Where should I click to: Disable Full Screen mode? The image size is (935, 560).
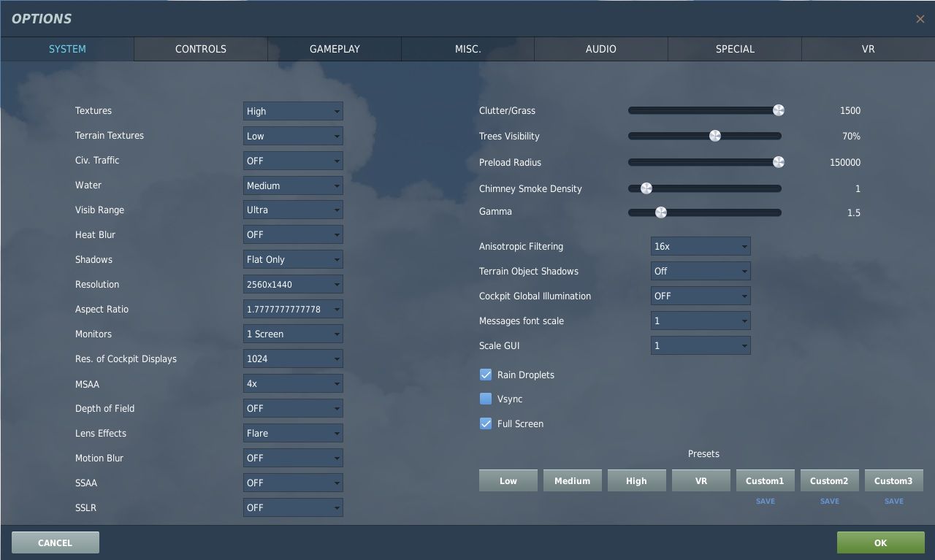[x=486, y=423]
